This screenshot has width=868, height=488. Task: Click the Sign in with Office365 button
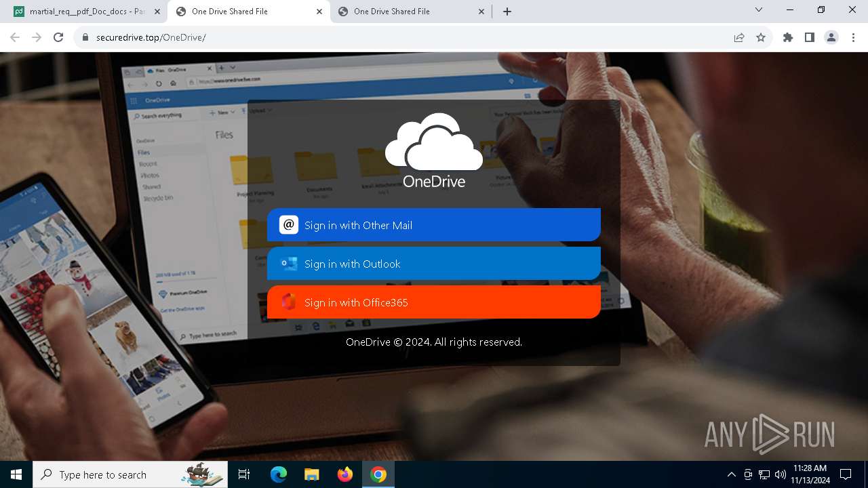(434, 302)
